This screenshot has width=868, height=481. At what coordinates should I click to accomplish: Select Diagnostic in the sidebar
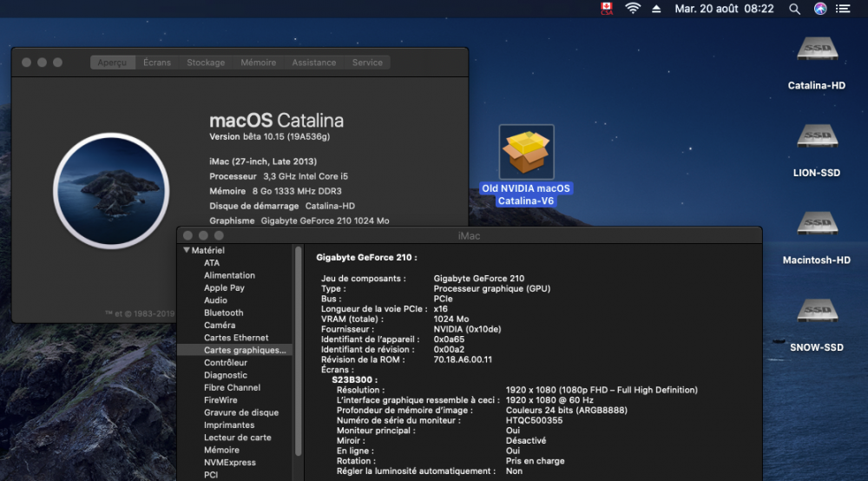[x=226, y=375]
